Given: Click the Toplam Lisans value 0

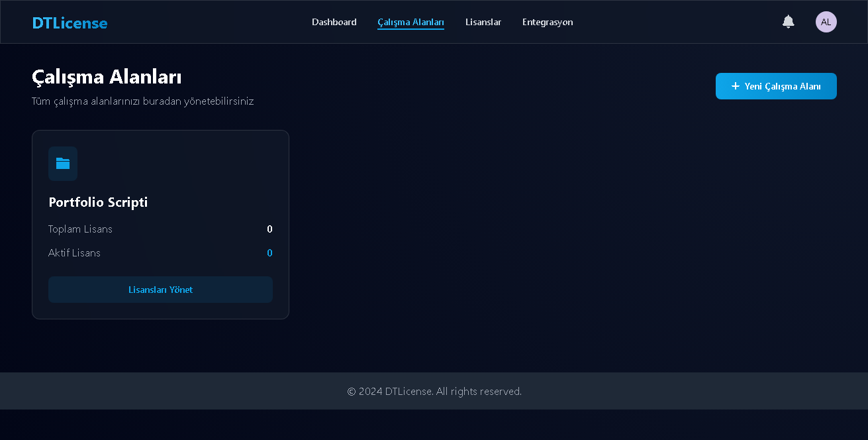Looking at the screenshot, I should tap(269, 229).
